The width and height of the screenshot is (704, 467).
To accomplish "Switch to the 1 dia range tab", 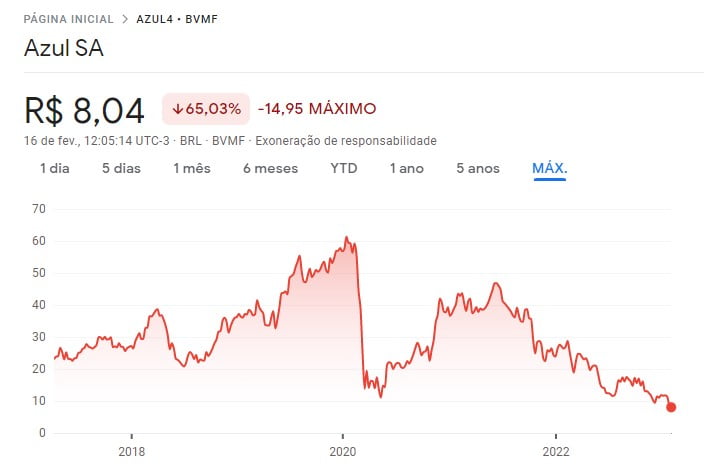I will (x=55, y=168).
